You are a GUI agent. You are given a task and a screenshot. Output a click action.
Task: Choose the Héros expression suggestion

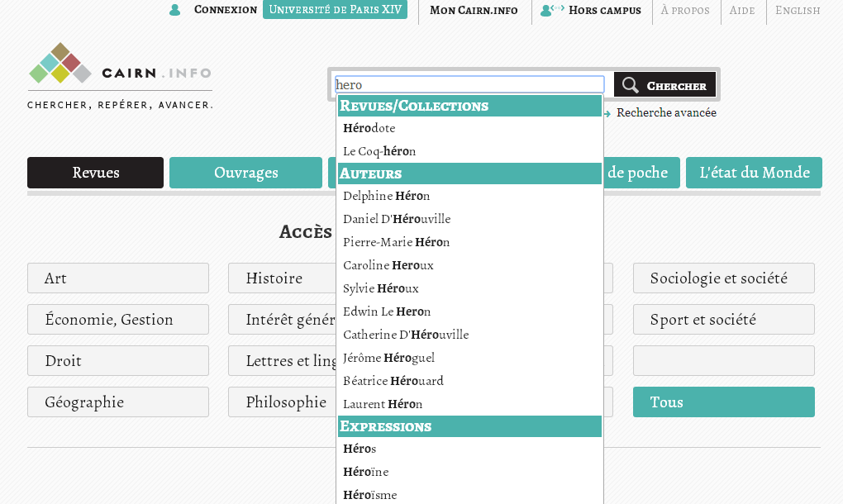pyautogui.click(x=469, y=448)
